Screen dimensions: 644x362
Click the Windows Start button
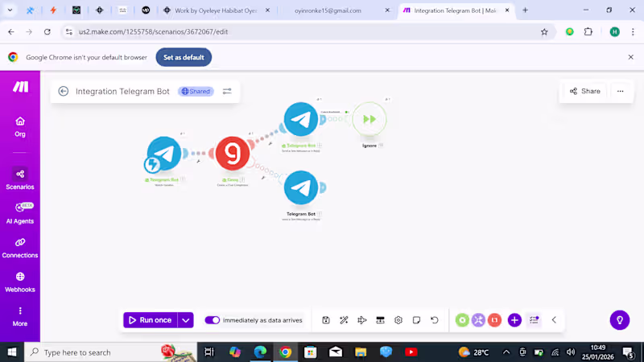12,352
